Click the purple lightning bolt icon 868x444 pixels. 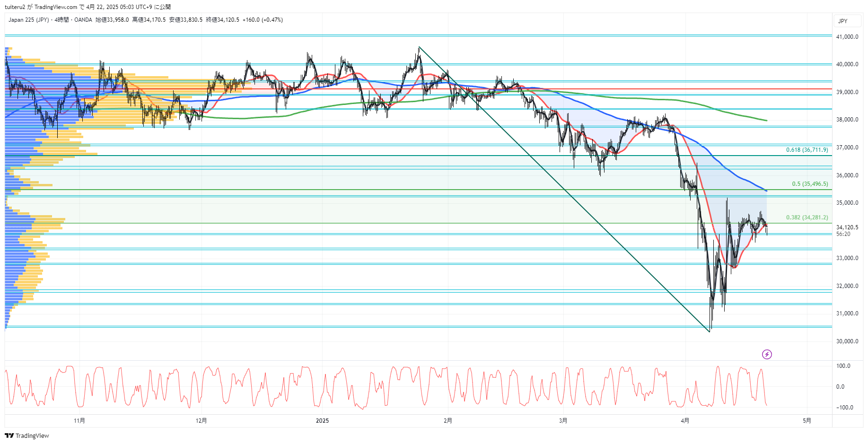(x=767, y=354)
